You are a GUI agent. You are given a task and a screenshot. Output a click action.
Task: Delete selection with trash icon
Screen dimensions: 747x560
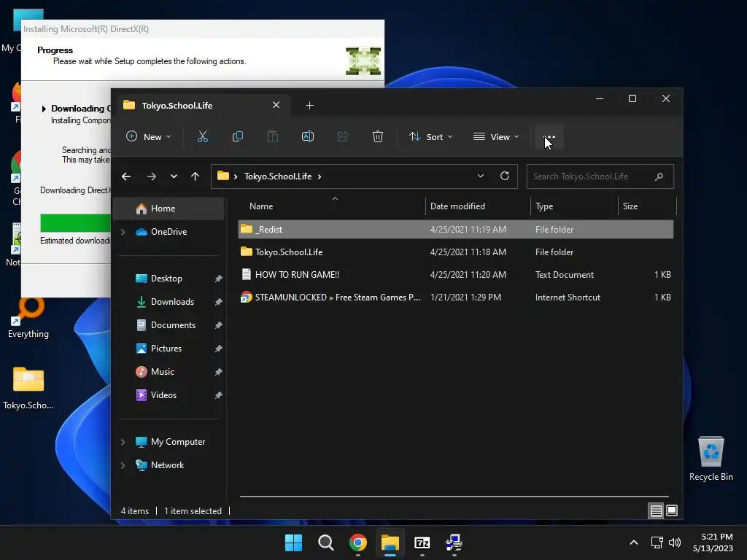(377, 136)
